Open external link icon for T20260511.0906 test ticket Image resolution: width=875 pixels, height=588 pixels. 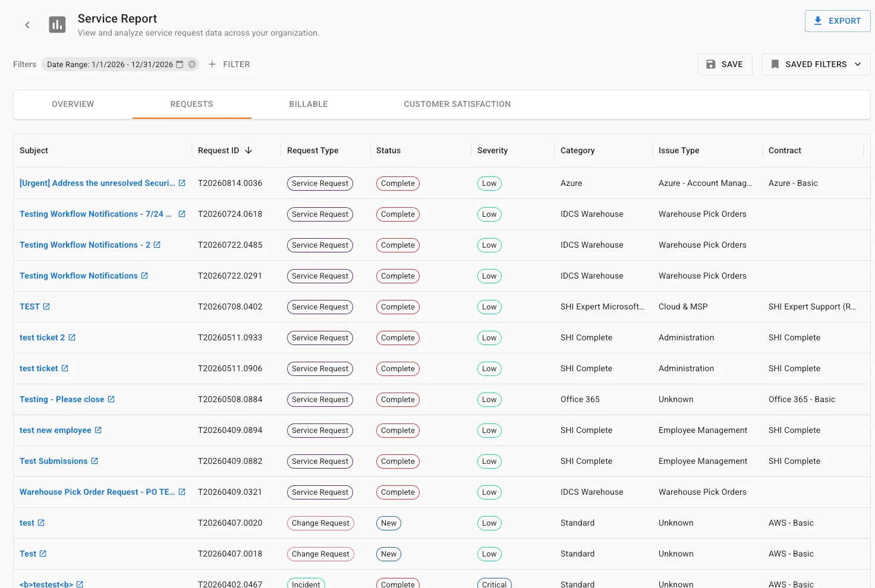[x=65, y=368]
